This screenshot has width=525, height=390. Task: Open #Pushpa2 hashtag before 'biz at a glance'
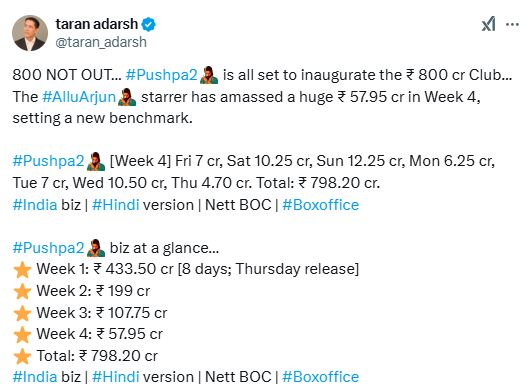(48, 248)
